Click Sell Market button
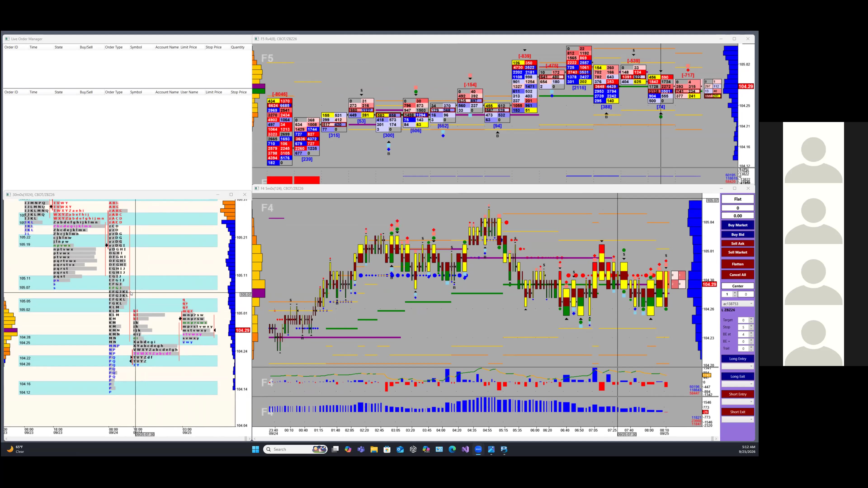The width and height of the screenshot is (868, 488). tap(738, 252)
